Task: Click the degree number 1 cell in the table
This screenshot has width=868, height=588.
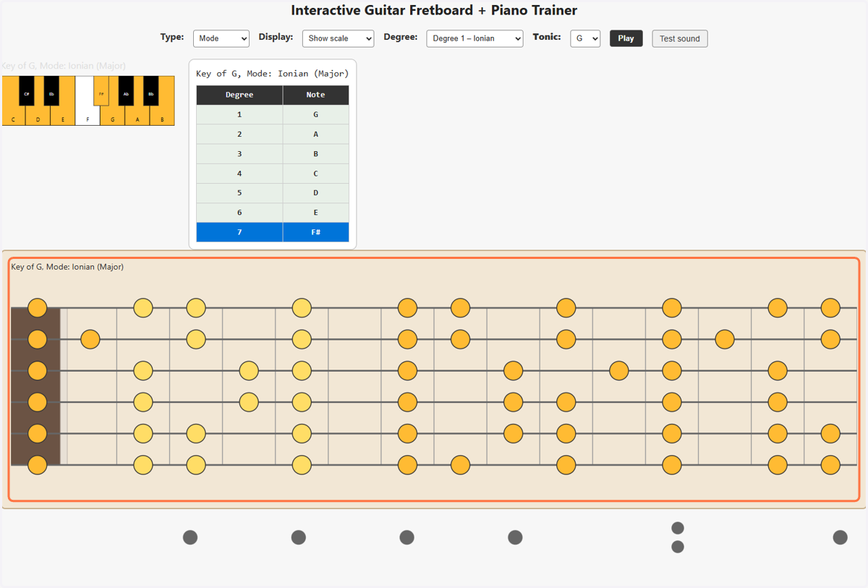Action: coord(239,114)
